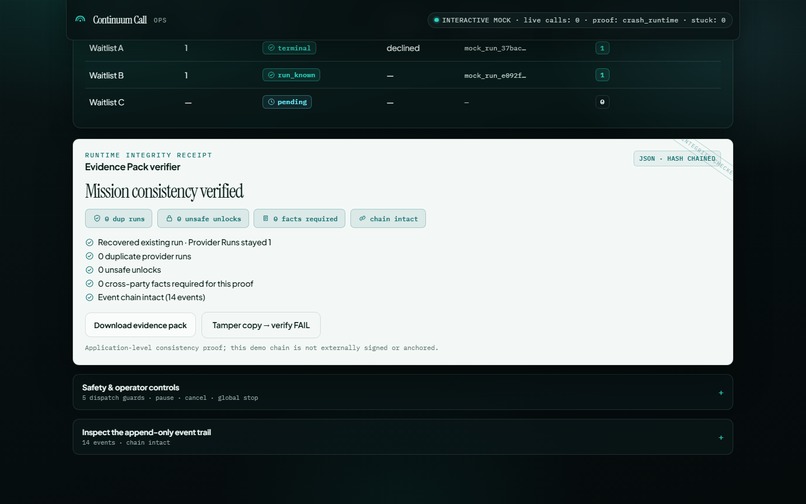The width and height of the screenshot is (806, 504).
Task: Click '0 duplicate provider runs' line
Action: pyautogui.click(x=144, y=256)
